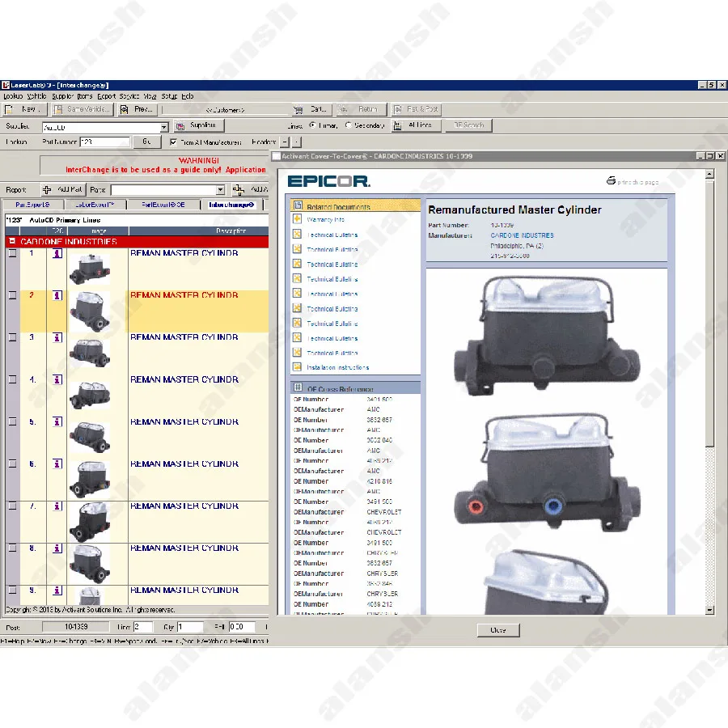
Task: Click the Prev toolbar icon
Action: 124,109
